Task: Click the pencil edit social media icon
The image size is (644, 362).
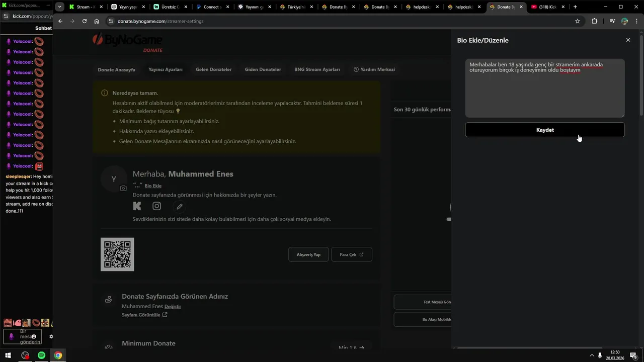Action: [179, 207]
